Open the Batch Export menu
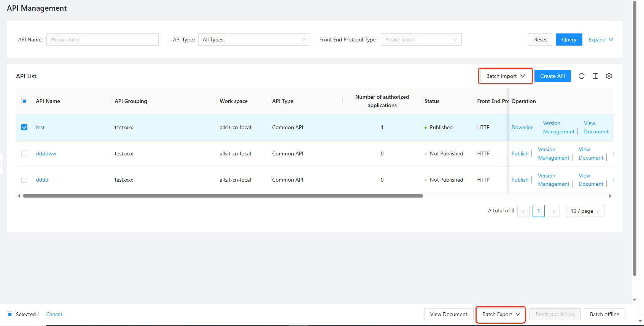 501,314
